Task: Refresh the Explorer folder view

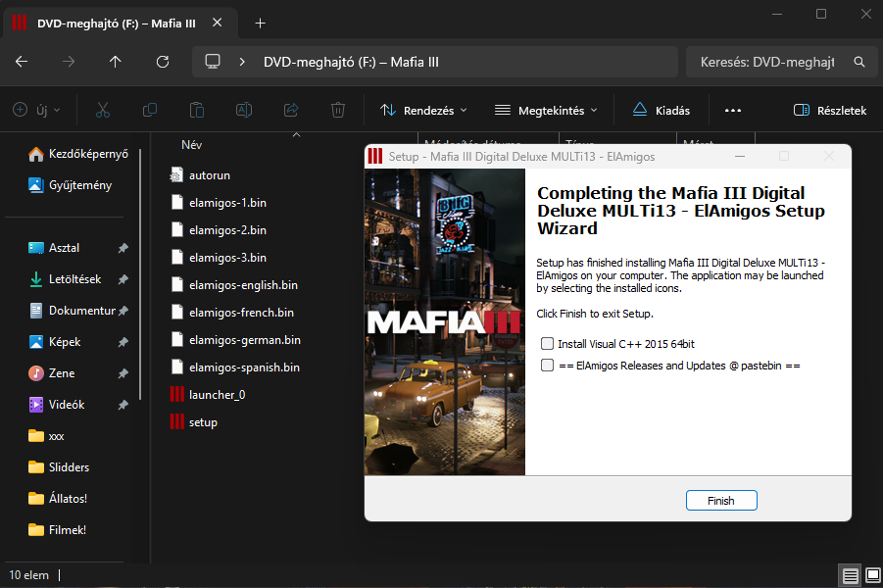Action: (162, 62)
